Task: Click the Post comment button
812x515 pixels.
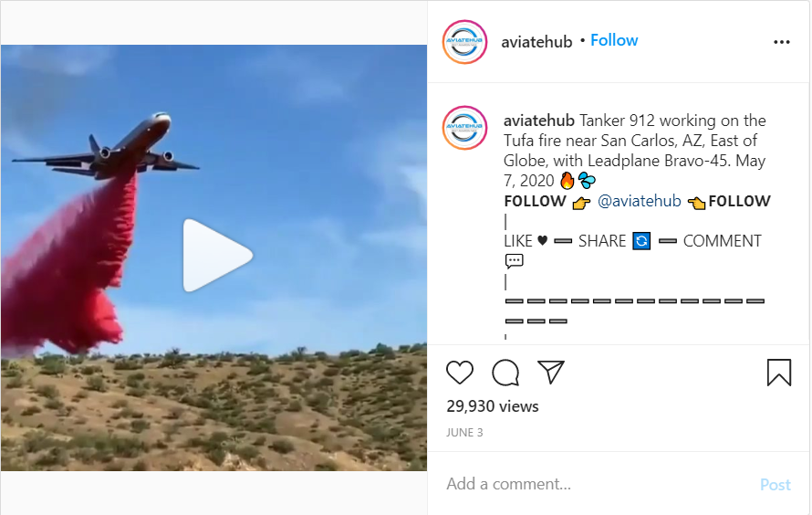Action: [775, 485]
